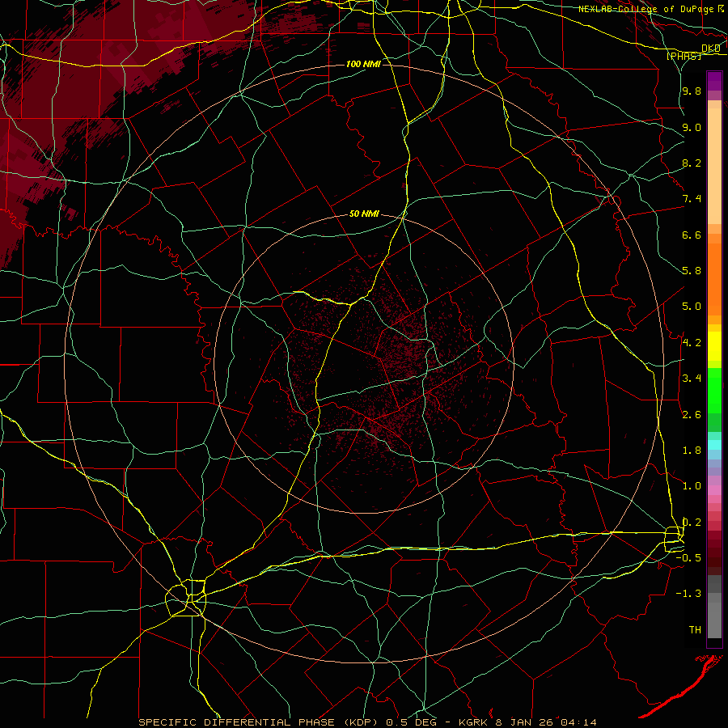Click the 1.8 scale value
The width and height of the screenshot is (728, 728).
(x=692, y=451)
